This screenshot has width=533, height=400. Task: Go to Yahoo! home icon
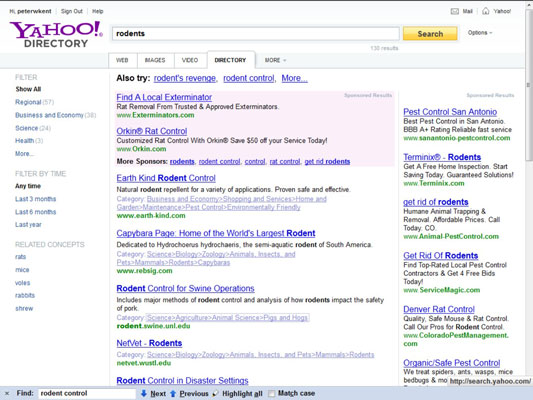tap(486, 11)
